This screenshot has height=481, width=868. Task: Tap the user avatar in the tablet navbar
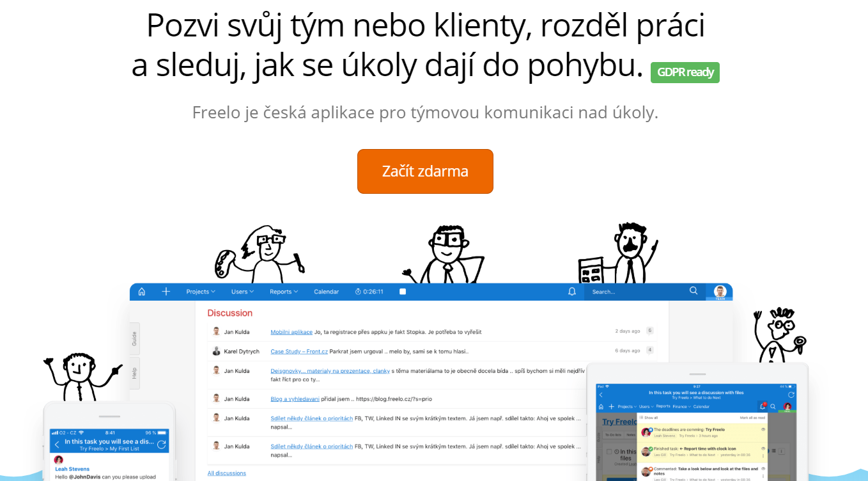click(x=787, y=406)
